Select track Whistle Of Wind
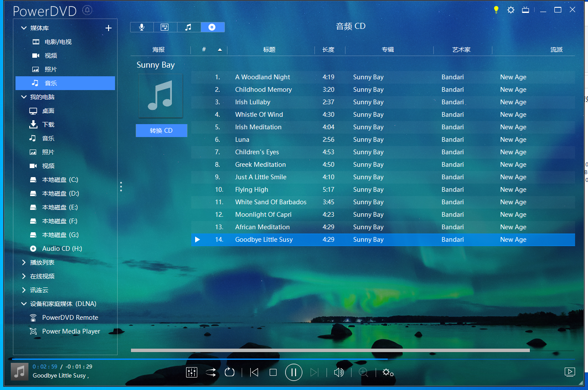 point(383,115)
